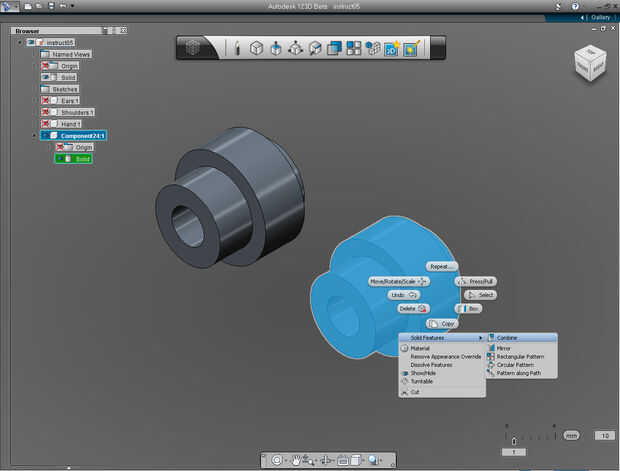Open the Pattern four-squares tool
Image resolution: width=620 pixels, height=471 pixels.
point(353,48)
